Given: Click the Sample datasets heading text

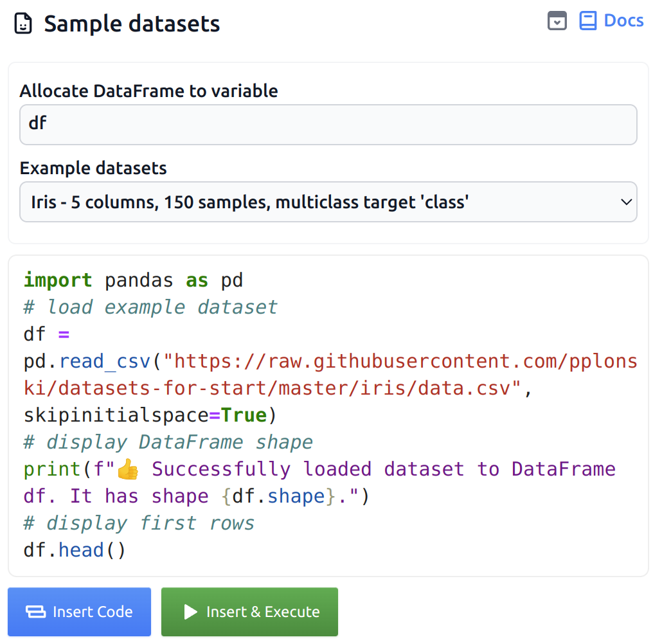Looking at the screenshot, I should pos(132,24).
